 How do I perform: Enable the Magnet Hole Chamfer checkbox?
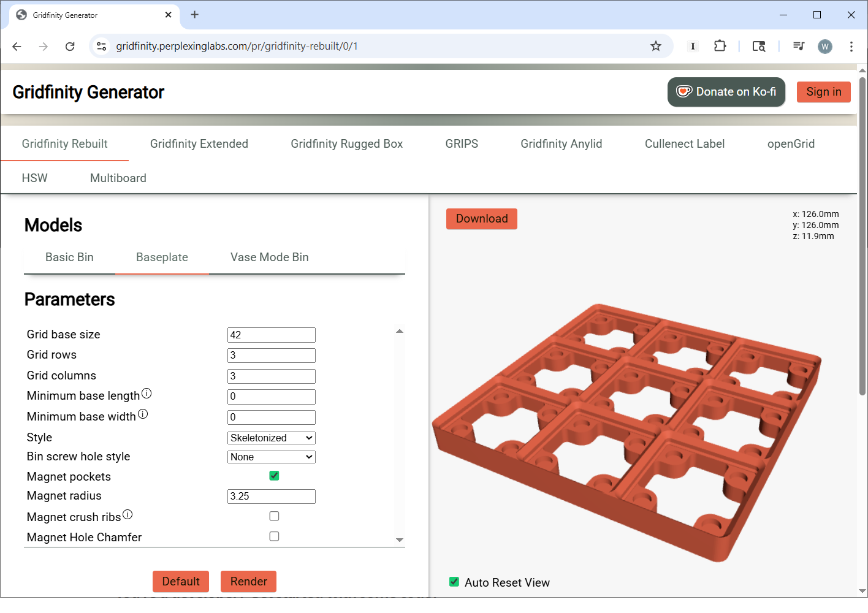pos(274,536)
